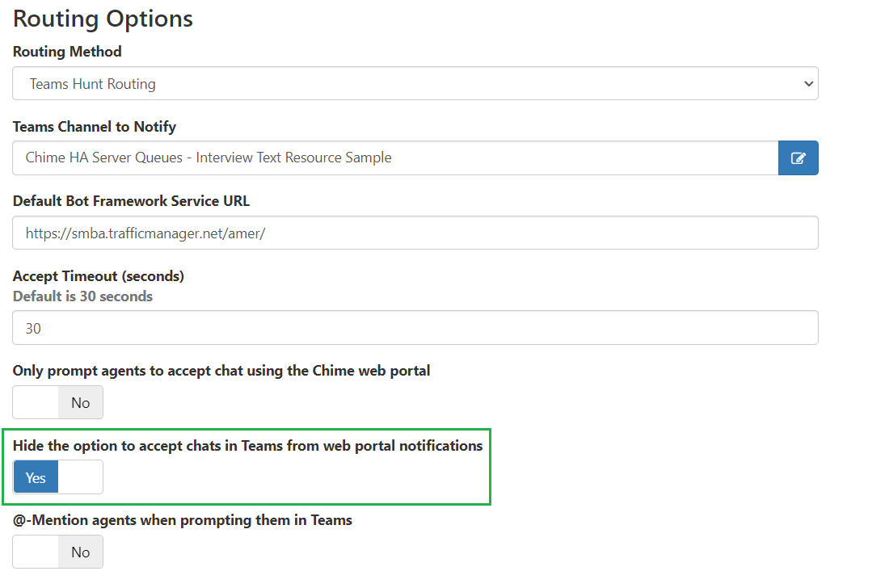The height and width of the screenshot is (588, 885).
Task: Click the Default Bot Framework Service URL label
Action: click(x=131, y=201)
